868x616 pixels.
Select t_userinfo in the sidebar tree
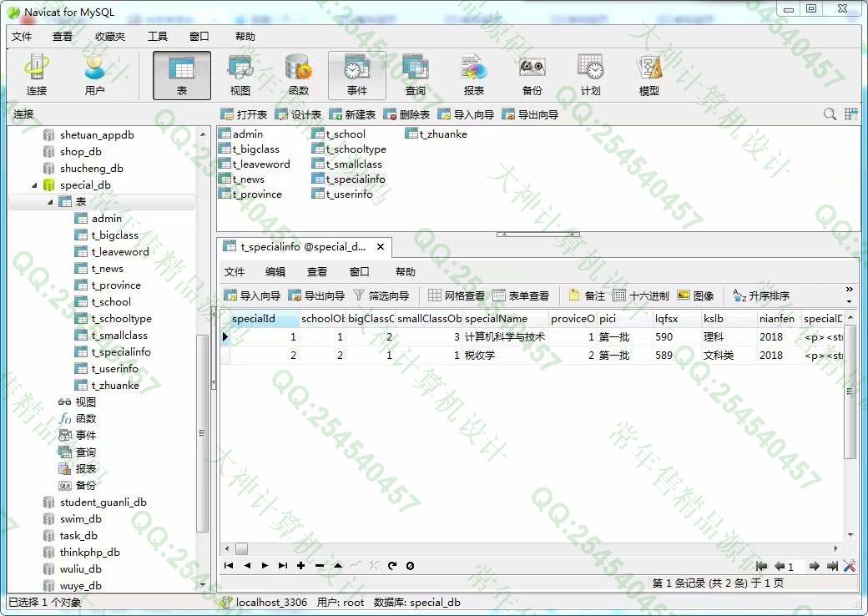[115, 369]
